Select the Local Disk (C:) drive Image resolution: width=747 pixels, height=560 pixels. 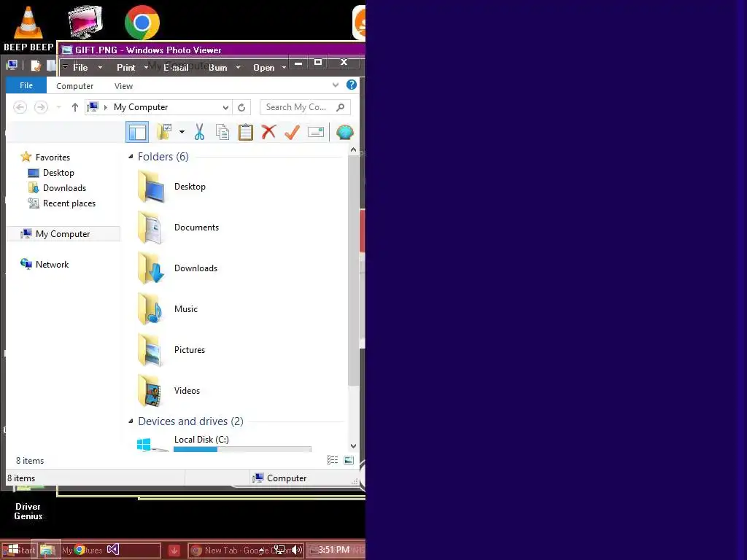(x=201, y=440)
